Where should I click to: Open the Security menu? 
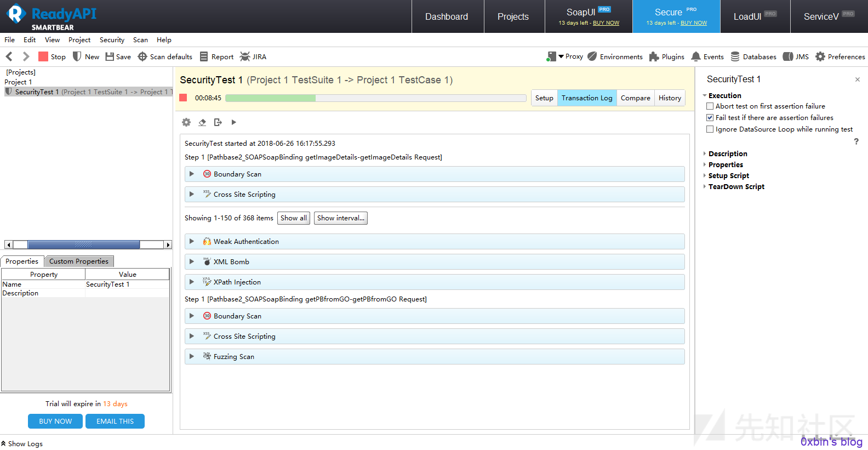[x=112, y=40]
